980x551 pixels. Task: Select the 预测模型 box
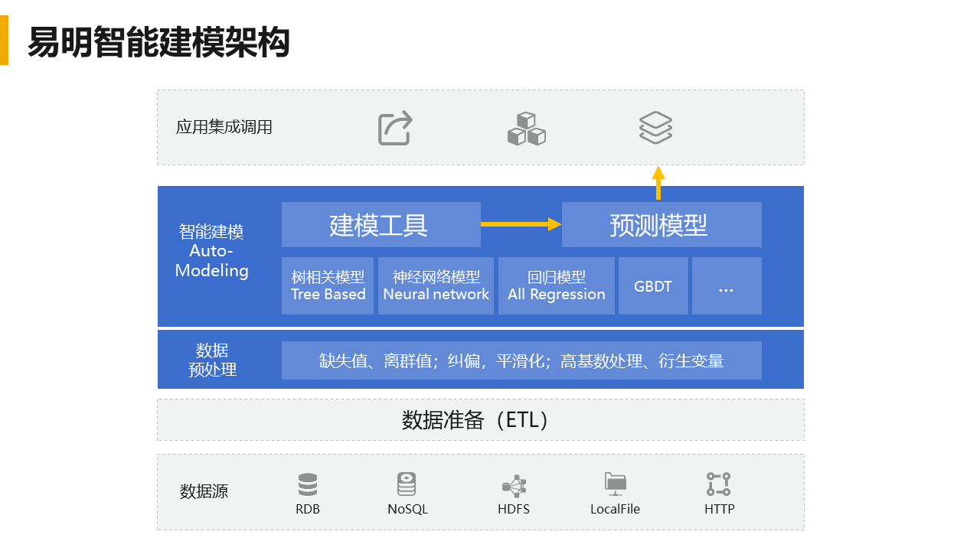[661, 225]
